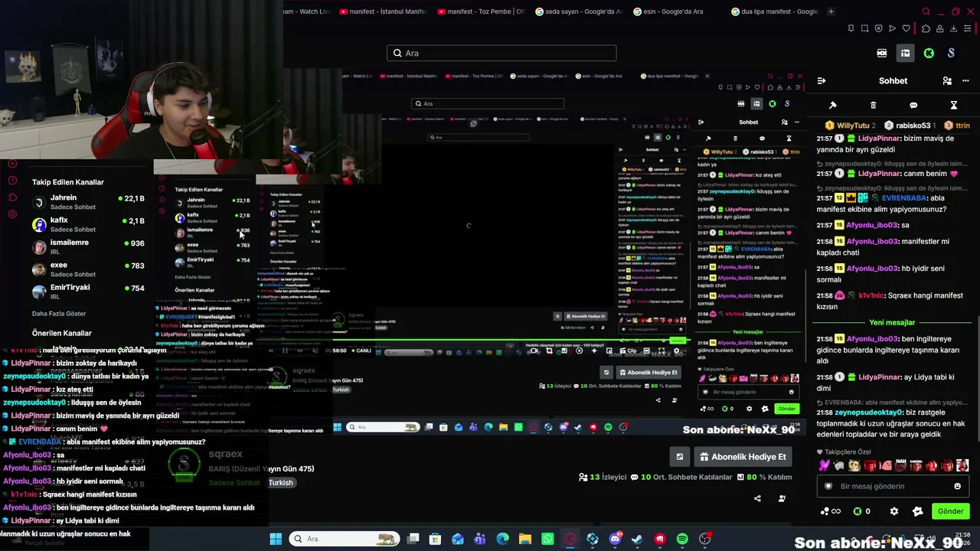Click the person icon right of main share icon
The height and width of the screenshot is (551, 980).
(x=782, y=498)
